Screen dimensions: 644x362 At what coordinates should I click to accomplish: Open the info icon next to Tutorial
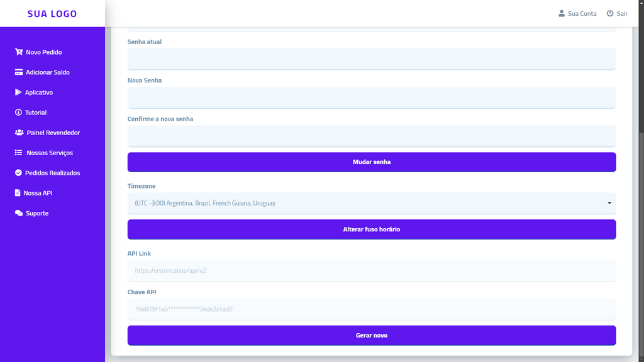coord(18,112)
